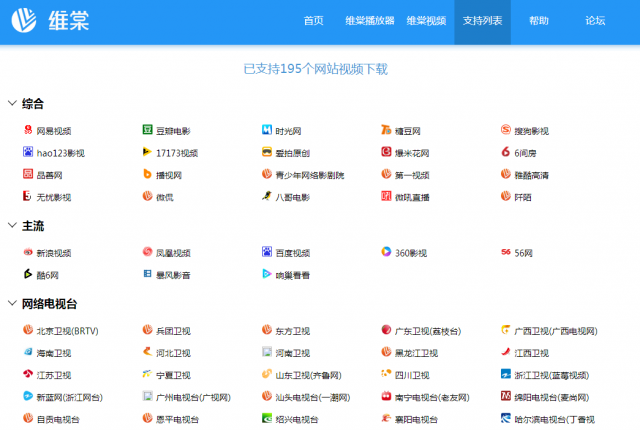Click the 暴风影音 site icon
640x430 pixels.
pos(147,274)
